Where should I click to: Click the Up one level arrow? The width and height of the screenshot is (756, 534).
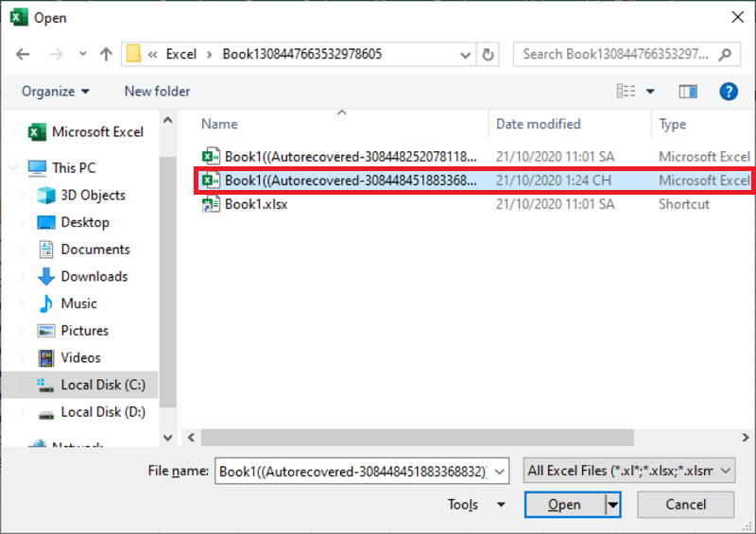[x=106, y=54]
